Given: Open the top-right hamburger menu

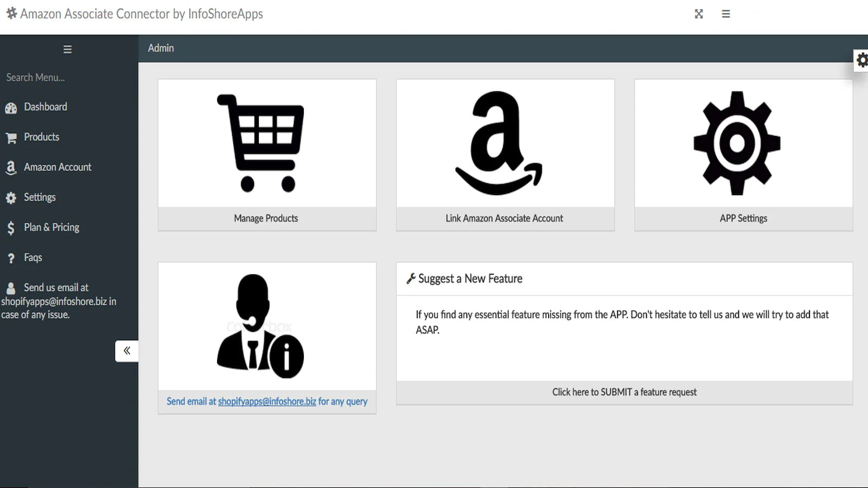Looking at the screenshot, I should [726, 14].
